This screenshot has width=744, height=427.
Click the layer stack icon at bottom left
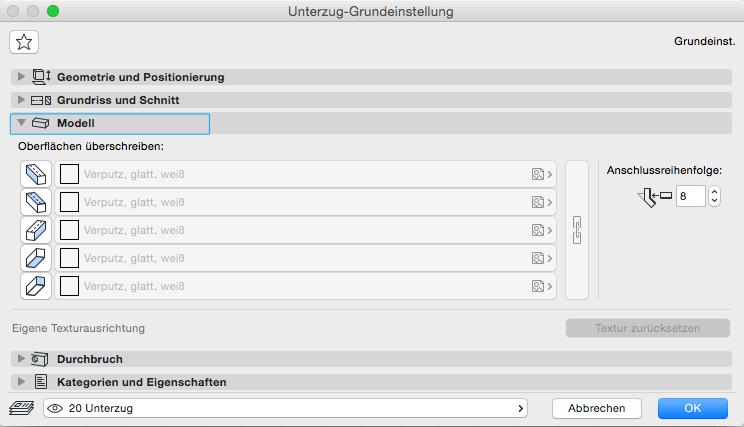(x=22, y=408)
